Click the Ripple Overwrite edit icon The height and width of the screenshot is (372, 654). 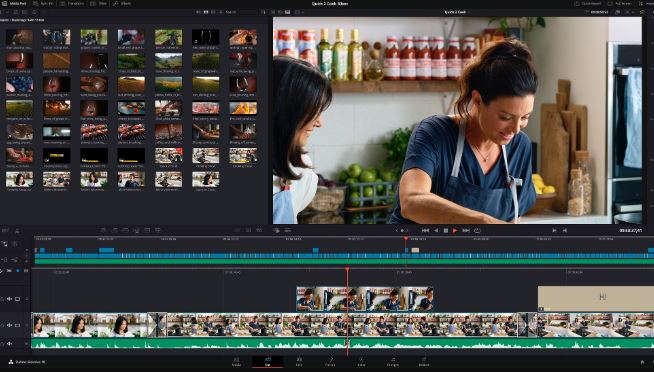click(125, 230)
